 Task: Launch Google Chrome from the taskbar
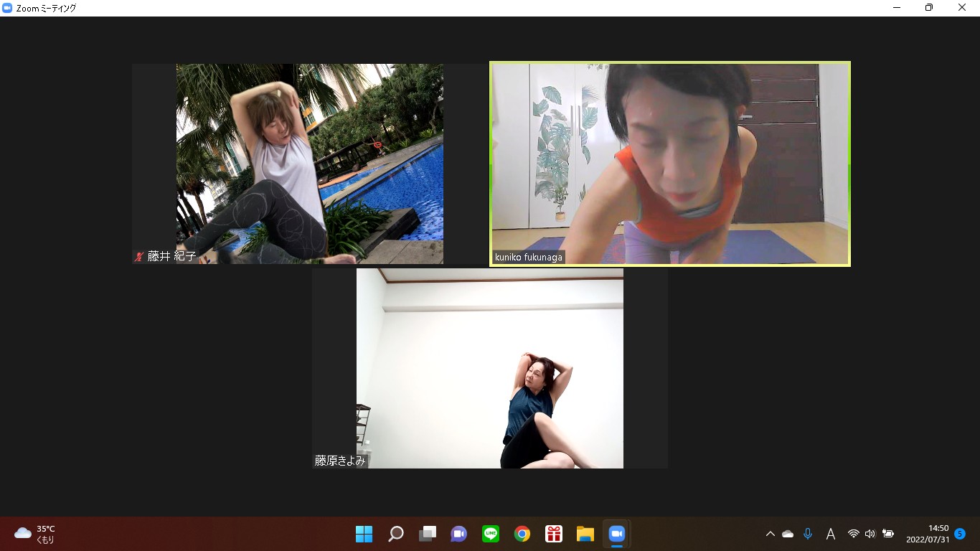point(522,534)
